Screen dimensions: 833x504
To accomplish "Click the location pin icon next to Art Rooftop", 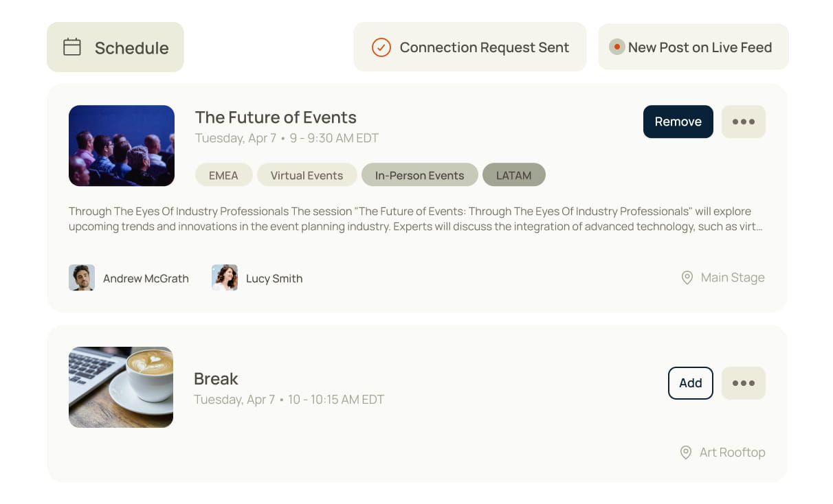I will 685,452.
